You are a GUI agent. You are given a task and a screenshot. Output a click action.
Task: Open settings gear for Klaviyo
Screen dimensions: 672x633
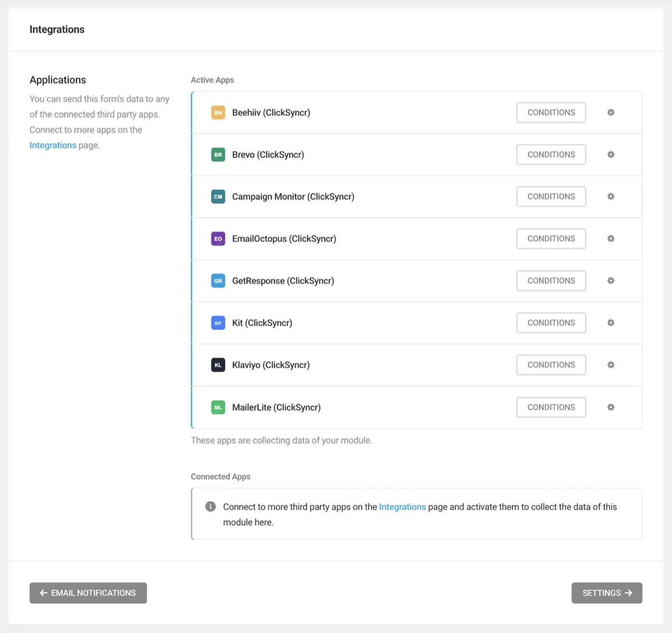611,365
